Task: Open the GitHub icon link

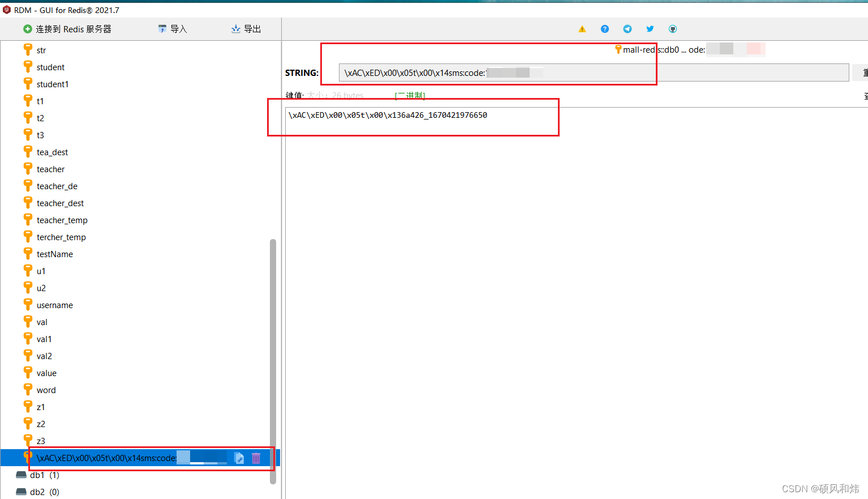Action: tap(673, 29)
